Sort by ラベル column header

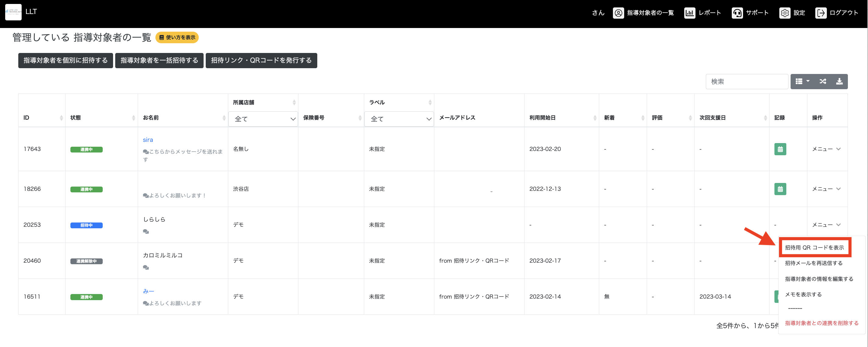pyautogui.click(x=399, y=102)
